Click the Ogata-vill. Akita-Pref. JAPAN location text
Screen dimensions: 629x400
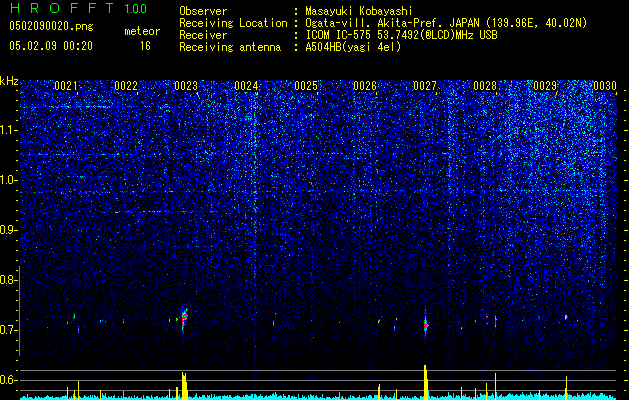[x=446, y=23]
